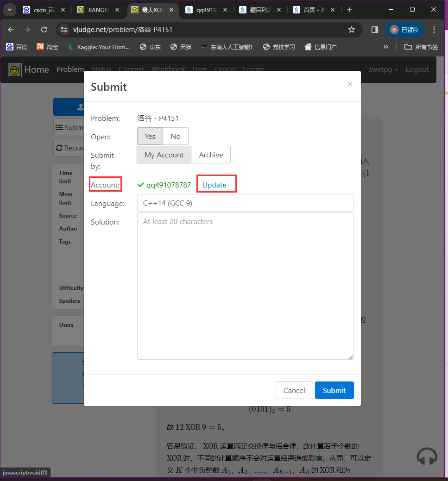Switch Submit by to Archive
Screen dimensions: 448x481
[211, 155]
